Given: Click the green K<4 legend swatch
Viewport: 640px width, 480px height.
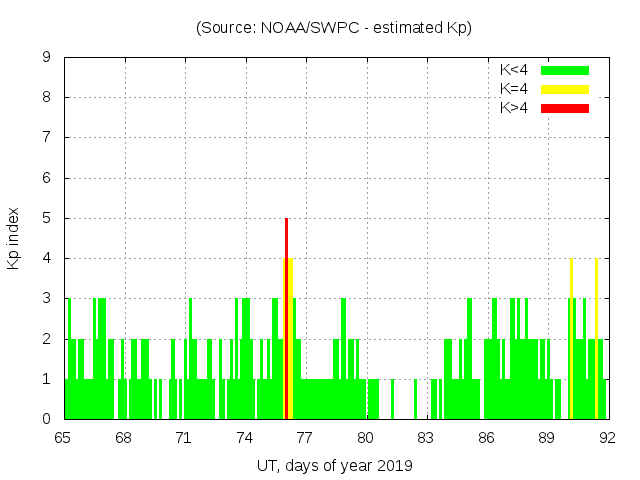Looking at the screenshot, I should (x=565, y=70).
